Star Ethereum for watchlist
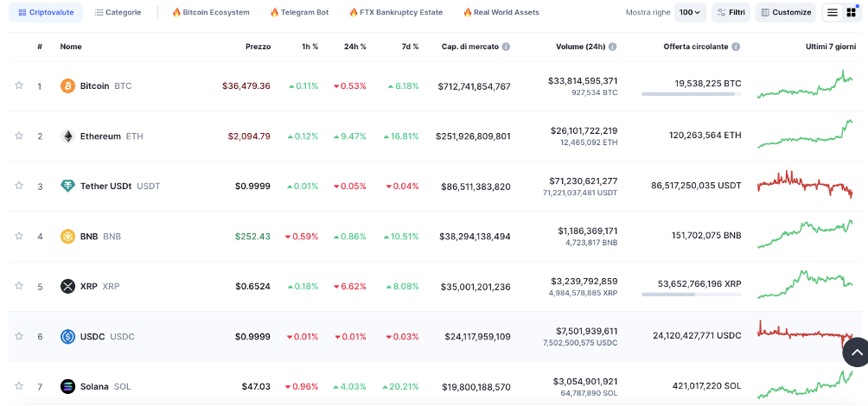Screen dimensions: 868x406 (19, 136)
